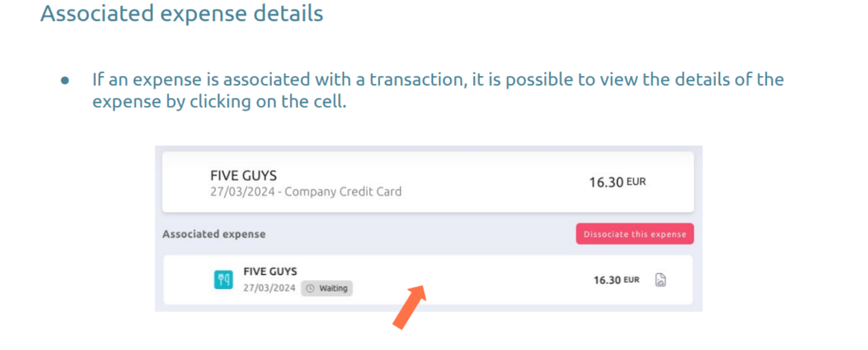Click the Dissociate this expense button

[635, 234]
